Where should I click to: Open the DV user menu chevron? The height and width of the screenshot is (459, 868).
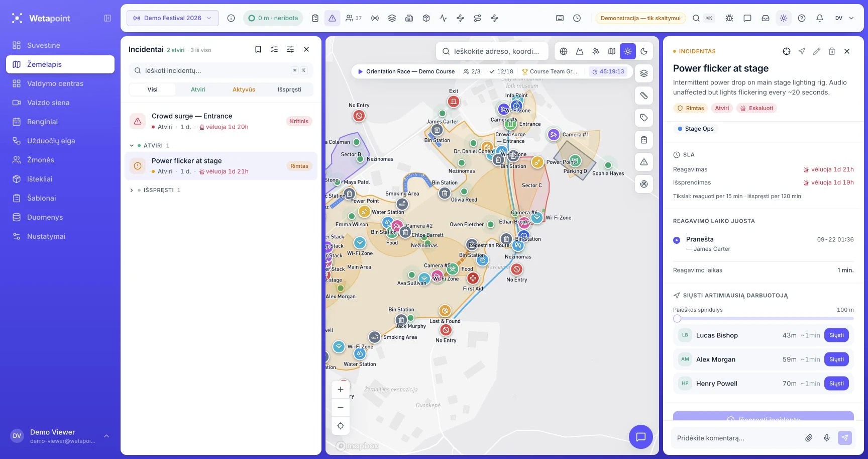click(x=851, y=18)
